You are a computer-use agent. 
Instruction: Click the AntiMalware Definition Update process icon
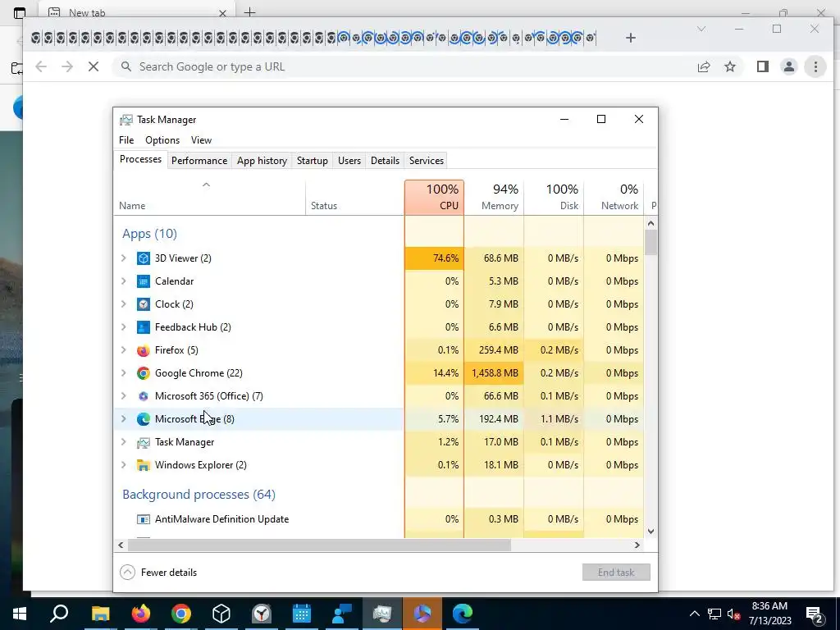143,519
